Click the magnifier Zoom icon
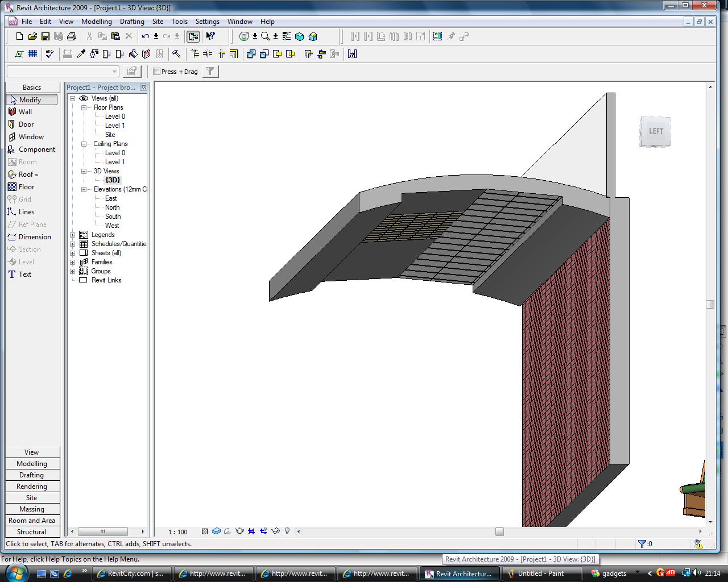Viewport: 728px width, 582px height. pos(265,36)
